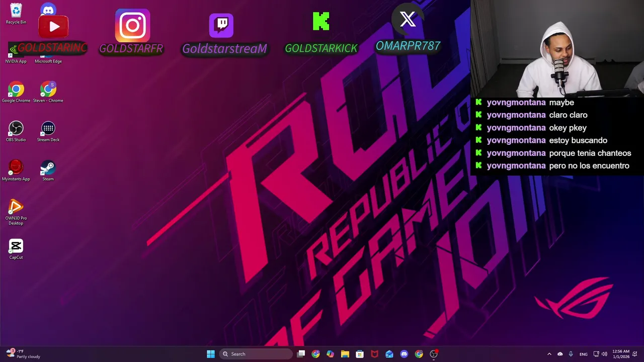Open the Stream Deck desktop shortcut

tap(48, 131)
